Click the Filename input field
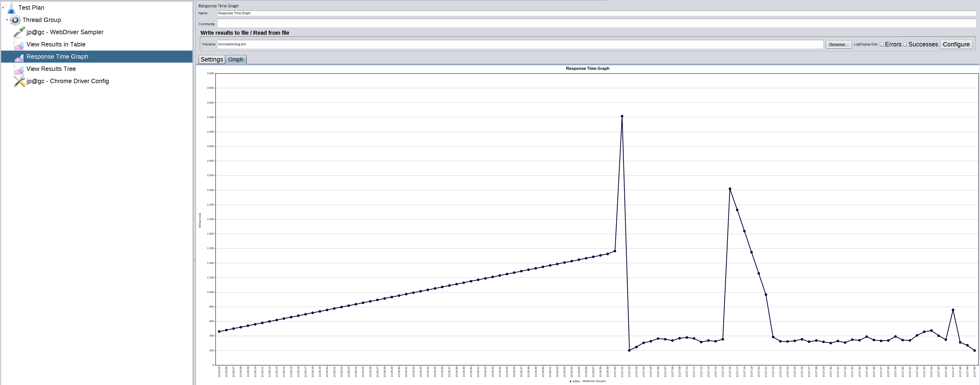 pos(520,44)
